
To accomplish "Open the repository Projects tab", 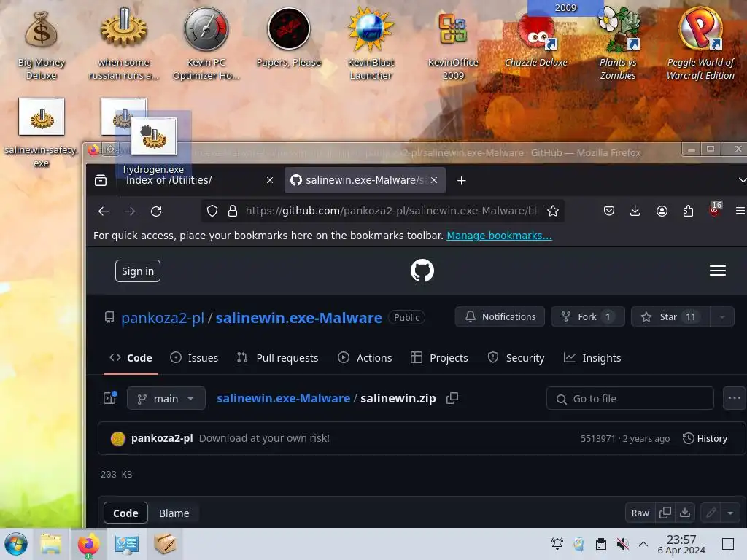I will pos(439,357).
